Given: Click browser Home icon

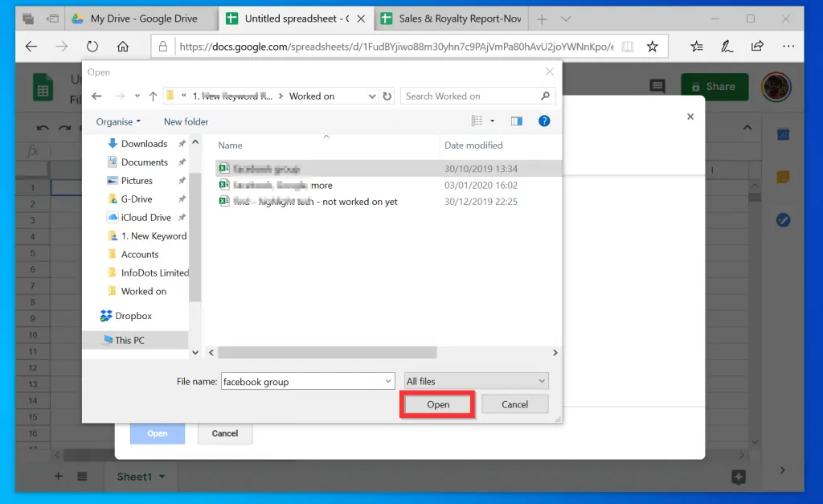Looking at the screenshot, I should [123, 47].
